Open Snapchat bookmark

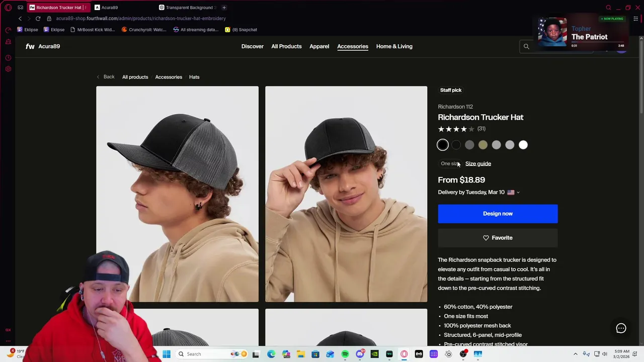(x=241, y=30)
